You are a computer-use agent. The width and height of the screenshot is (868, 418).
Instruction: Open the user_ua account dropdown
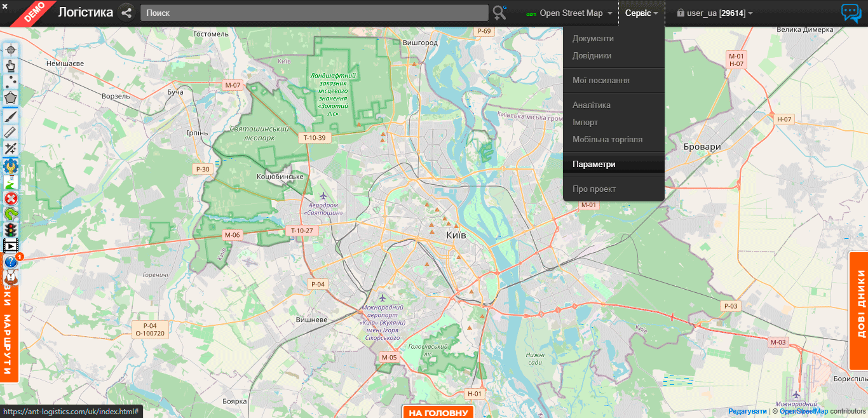pyautogui.click(x=715, y=13)
